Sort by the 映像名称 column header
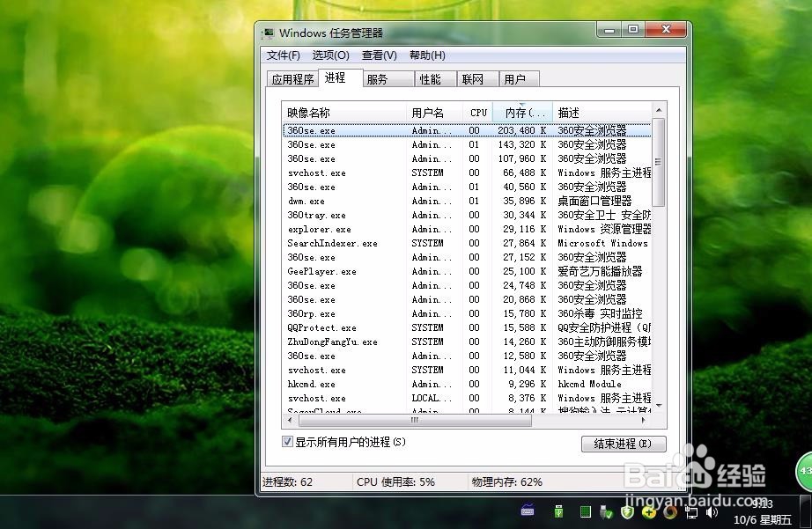Image resolution: width=812 pixels, height=529 pixels. point(344,113)
